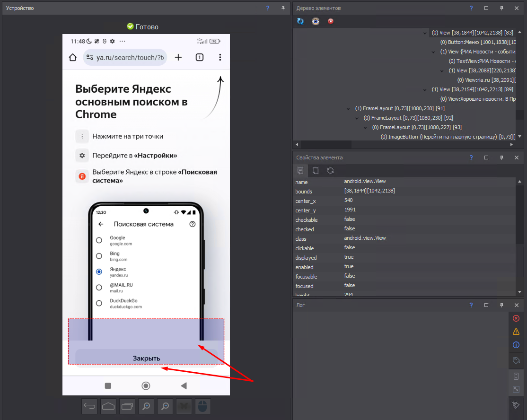The width and height of the screenshot is (527, 420).
Task: Open Chrome three-dot menu on device
Action: click(x=220, y=57)
